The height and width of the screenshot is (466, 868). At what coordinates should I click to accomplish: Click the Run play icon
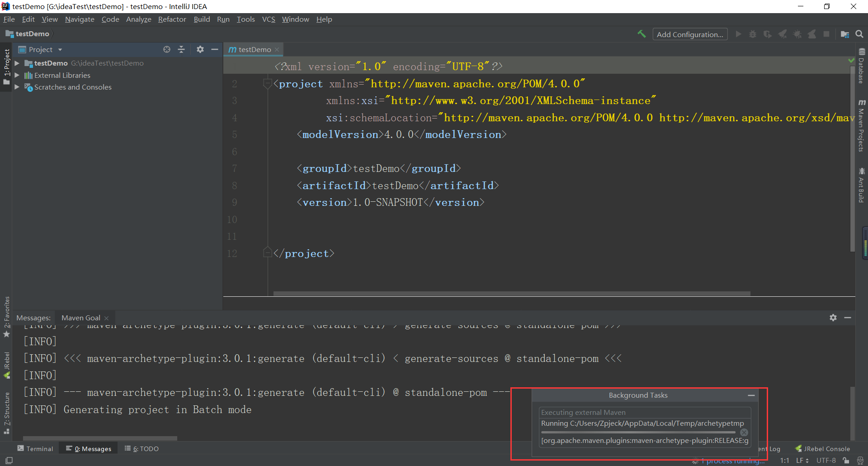(738, 34)
